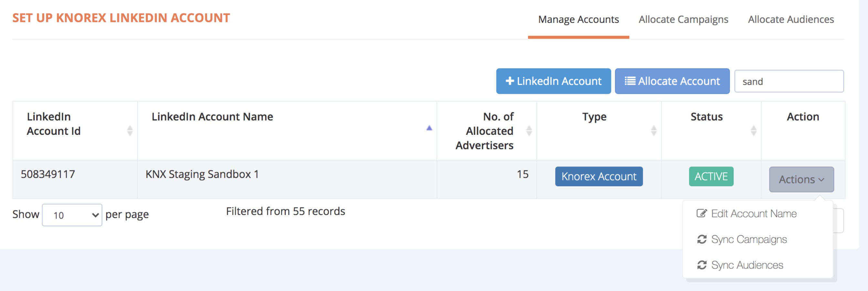This screenshot has width=868, height=291.
Task: Go to the Allocate Audiences tab
Action: [x=790, y=19]
